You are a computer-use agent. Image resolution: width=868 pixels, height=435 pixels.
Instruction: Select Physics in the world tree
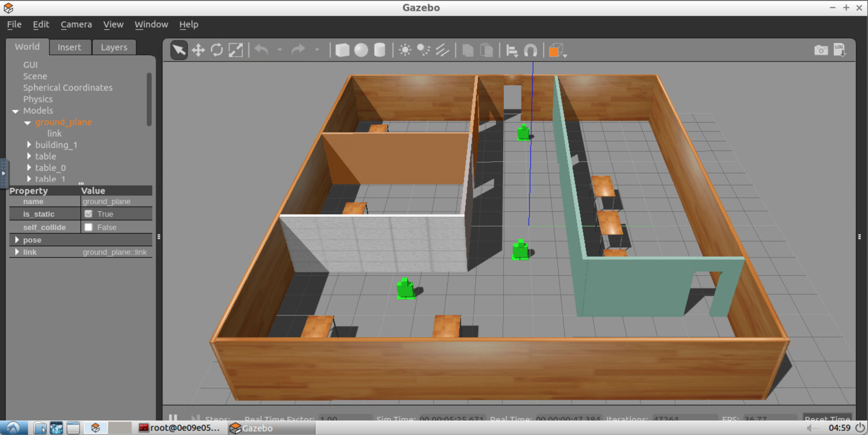click(38, 99)
